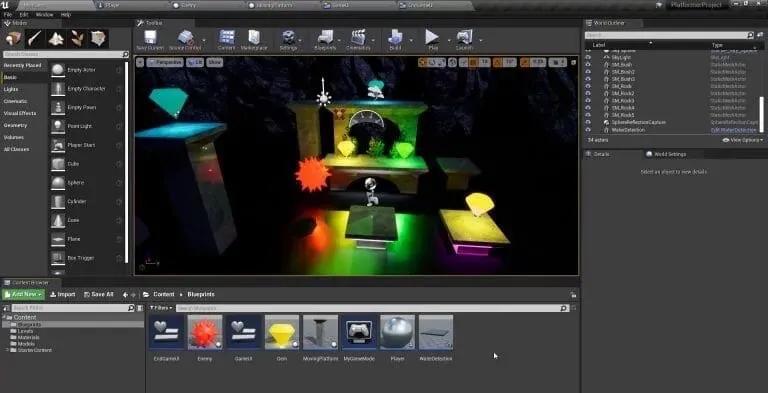Open the Content browser toolbar icon

click(x=226, y=39)
